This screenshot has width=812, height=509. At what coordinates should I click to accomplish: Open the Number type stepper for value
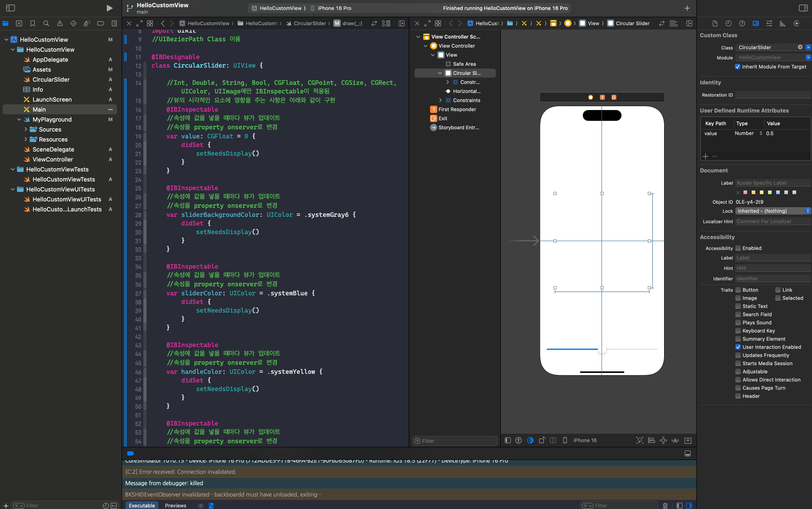tap(761, 133)
